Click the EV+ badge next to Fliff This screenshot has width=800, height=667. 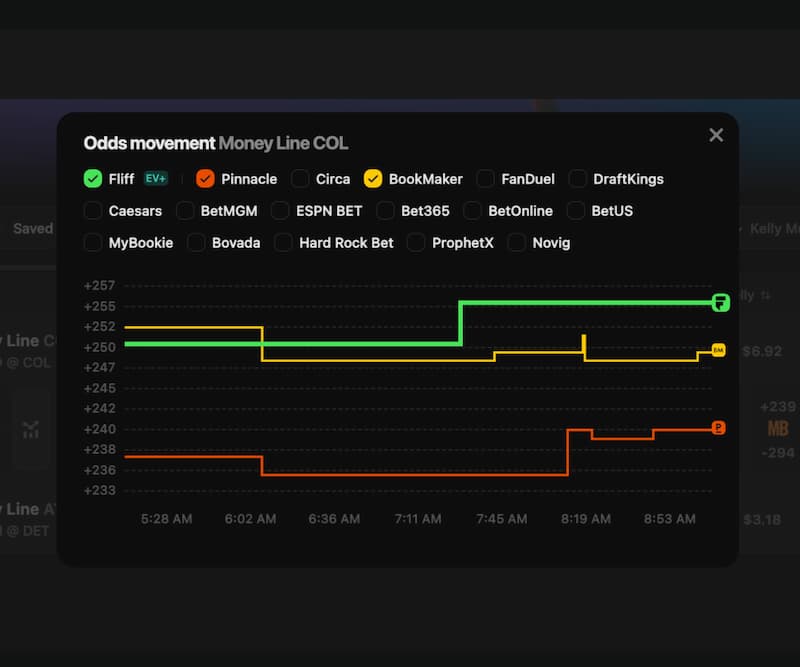[156, 178]
